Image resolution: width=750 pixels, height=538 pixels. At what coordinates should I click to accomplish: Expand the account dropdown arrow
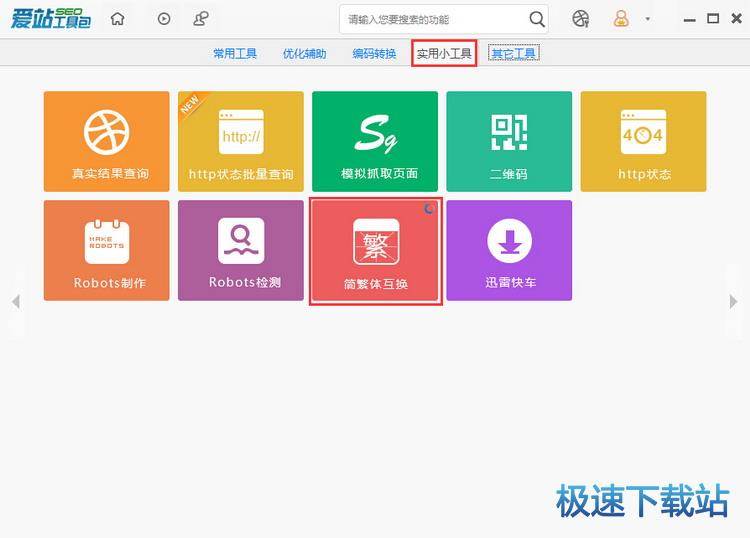[648, 19]
